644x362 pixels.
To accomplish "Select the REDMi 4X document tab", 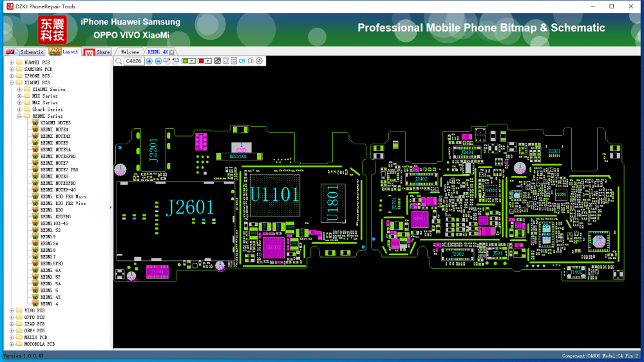I will 158,52.
